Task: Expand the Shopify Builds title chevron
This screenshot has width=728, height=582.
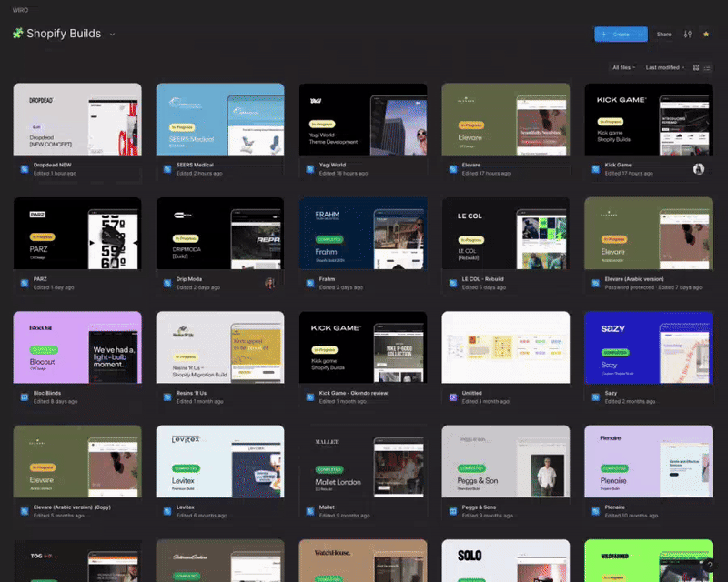Action: point(112,35)
